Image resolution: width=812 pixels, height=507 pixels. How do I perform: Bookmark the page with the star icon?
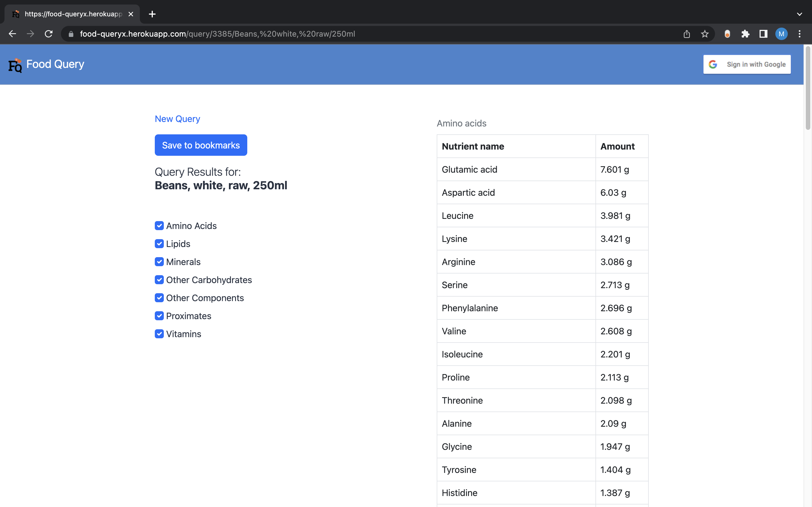[705, 34]
